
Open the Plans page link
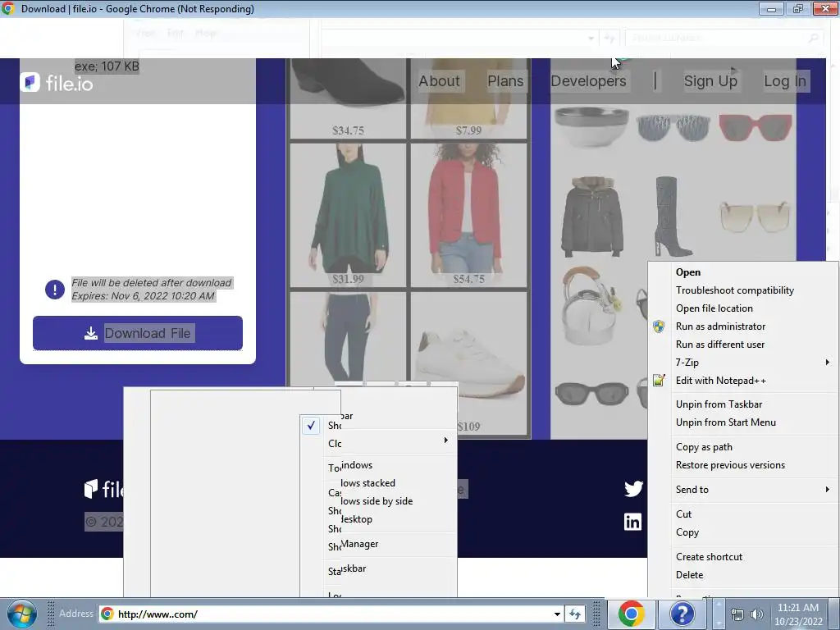tap(505, 81)
